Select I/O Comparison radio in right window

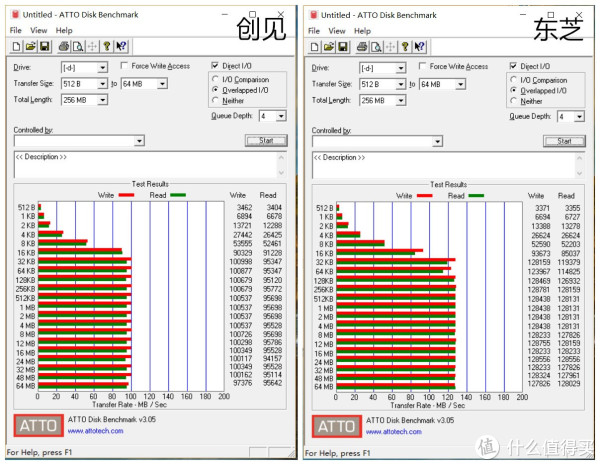[514, 80]
